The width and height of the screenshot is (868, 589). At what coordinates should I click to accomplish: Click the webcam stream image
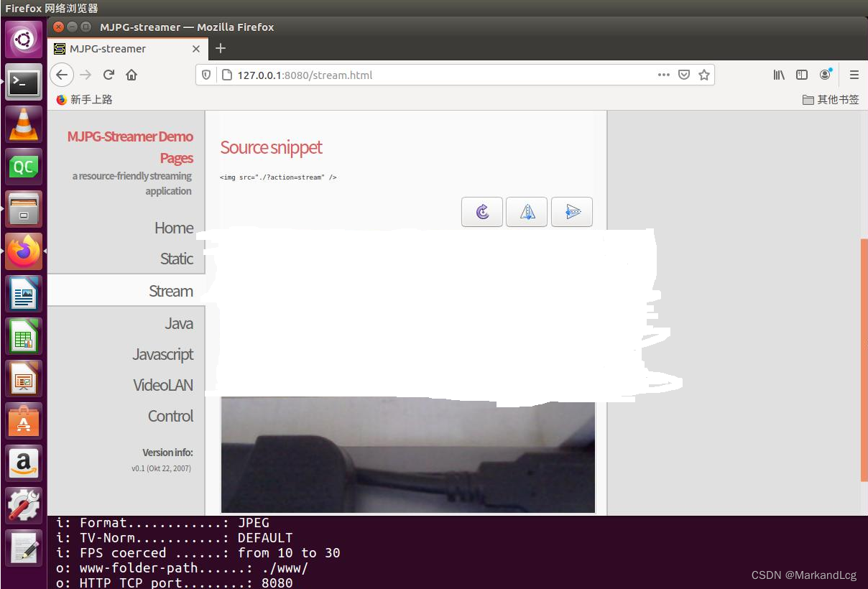click(x=408, y=456)
